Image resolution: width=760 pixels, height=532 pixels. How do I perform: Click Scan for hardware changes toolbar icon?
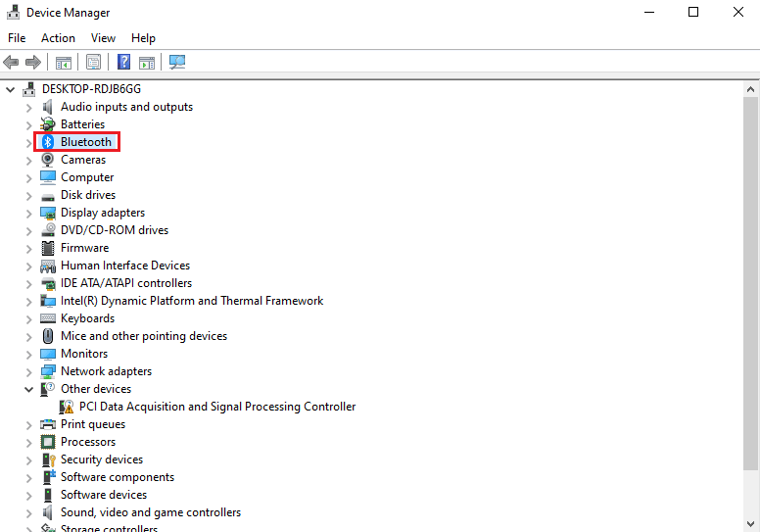(177, 62)
